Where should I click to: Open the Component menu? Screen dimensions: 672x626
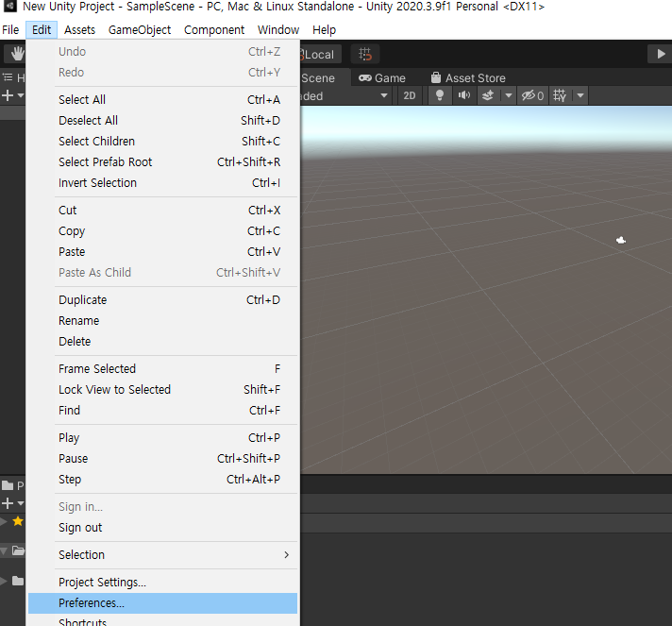[x=214, y=30]
